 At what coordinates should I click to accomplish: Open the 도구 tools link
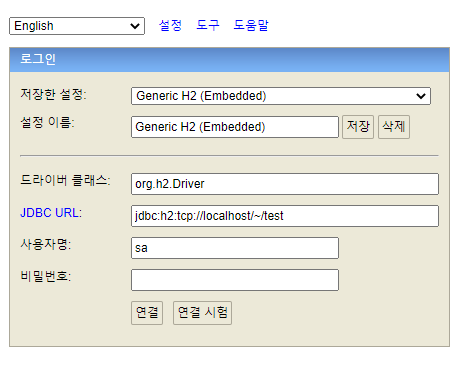208,25
